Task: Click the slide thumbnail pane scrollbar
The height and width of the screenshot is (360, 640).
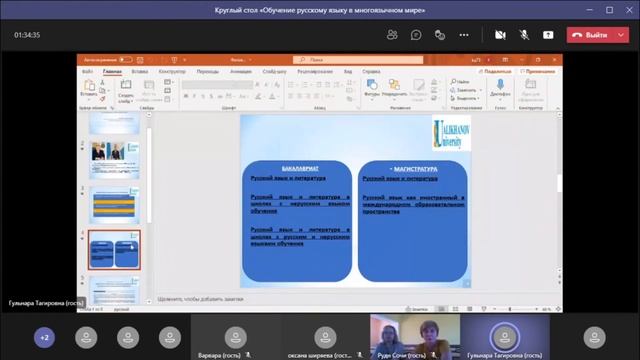Action: [x=149, y=176]
